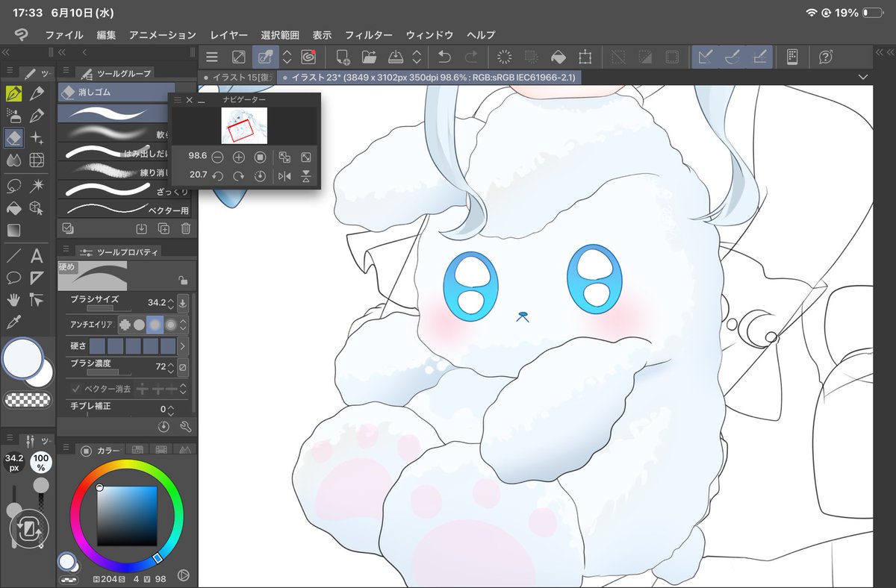Viewport: 896px width, 588px height.
Task: Open Navigator panel hamburger menu
Action: (x=178, y=99)
